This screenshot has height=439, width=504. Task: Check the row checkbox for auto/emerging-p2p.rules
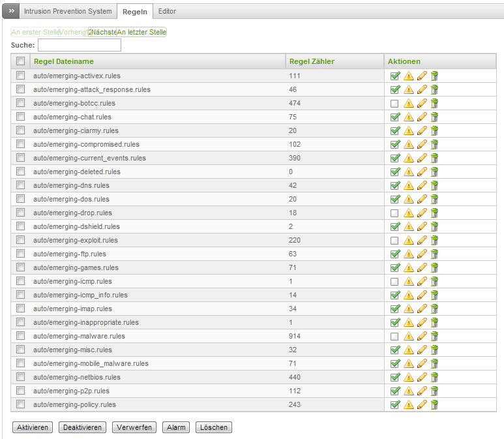[20, 391]
